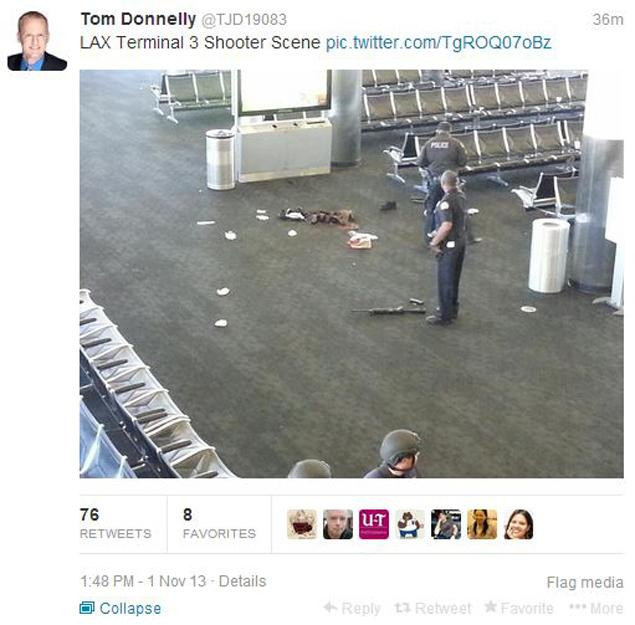The image size is (635, 625).
Task: Open the pic.twitter.com/TgROQ07oBz link
Action: tap(439, 43)
